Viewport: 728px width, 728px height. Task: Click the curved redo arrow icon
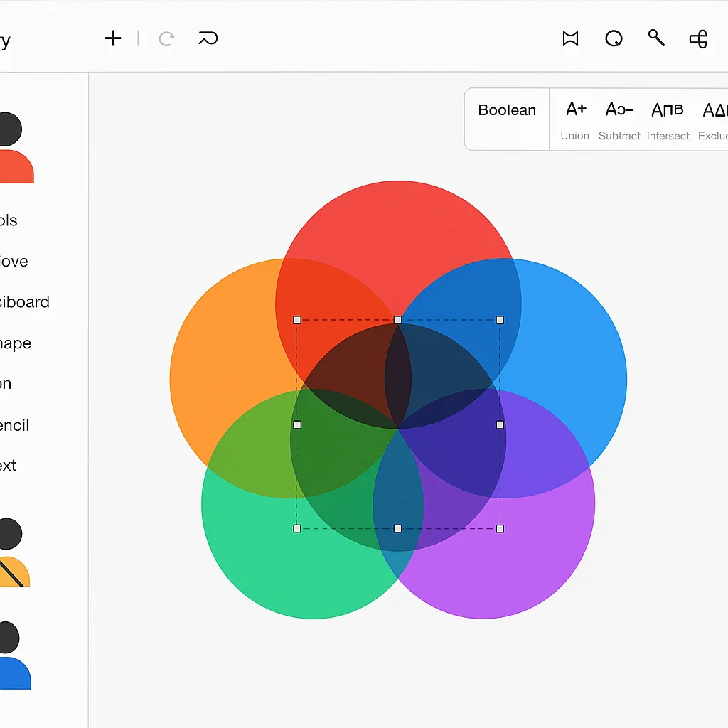[x=207, y=38]
